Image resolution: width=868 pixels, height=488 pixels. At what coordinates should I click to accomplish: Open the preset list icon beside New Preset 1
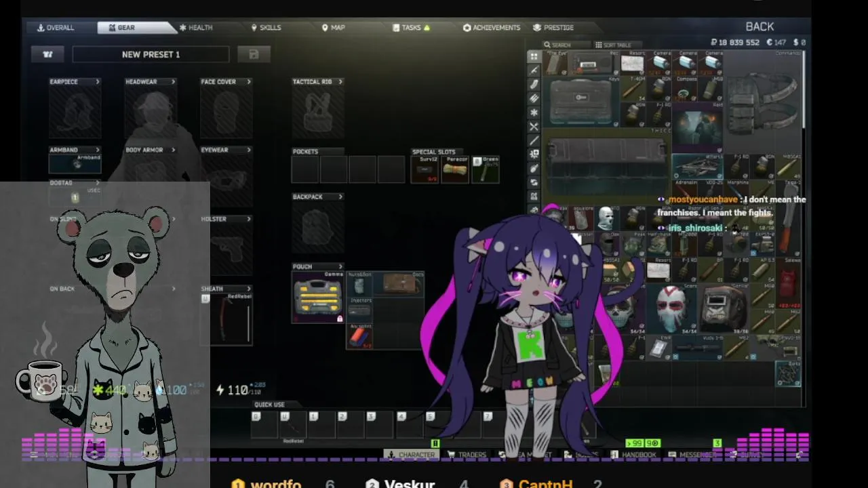[x=47, y=54]
